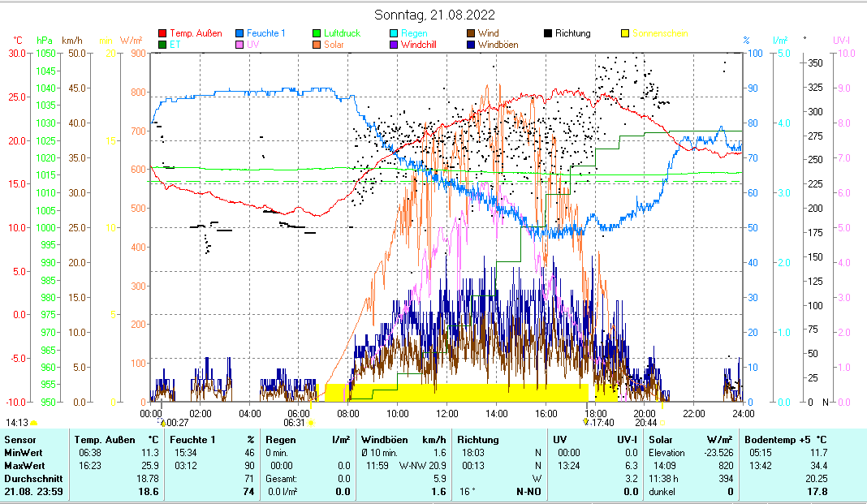Click the 06:31 sunrise time marker
This screenshot has height=504, width=867.
click(294, 422)
